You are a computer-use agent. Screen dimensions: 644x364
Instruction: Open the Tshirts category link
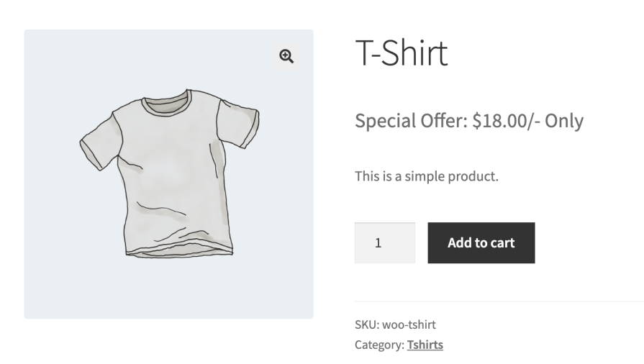click(425, 345)
